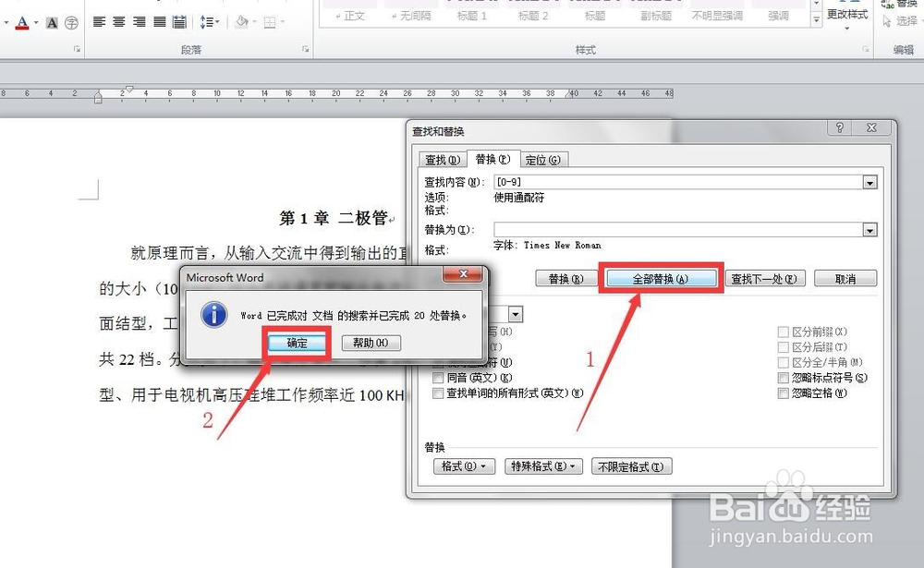Viewport: 924px width, 568px height.
Task: Click the 全部替换 button
Action: [661, 279]
